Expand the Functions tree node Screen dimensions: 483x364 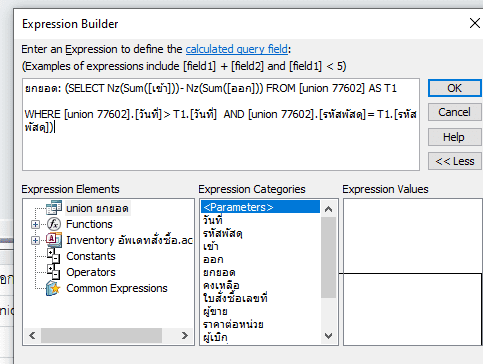tap(35, 224)
